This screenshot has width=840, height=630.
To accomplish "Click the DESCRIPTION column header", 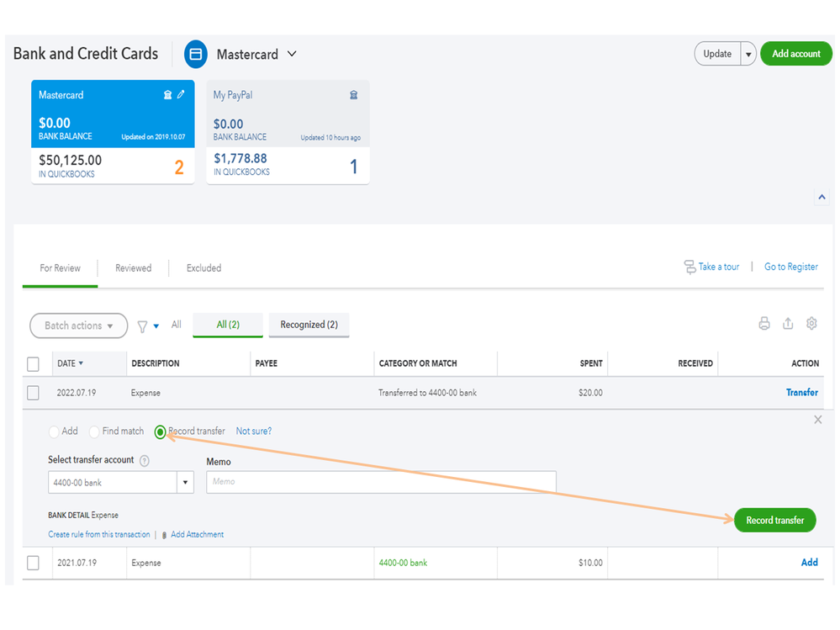I will [156, 363].
